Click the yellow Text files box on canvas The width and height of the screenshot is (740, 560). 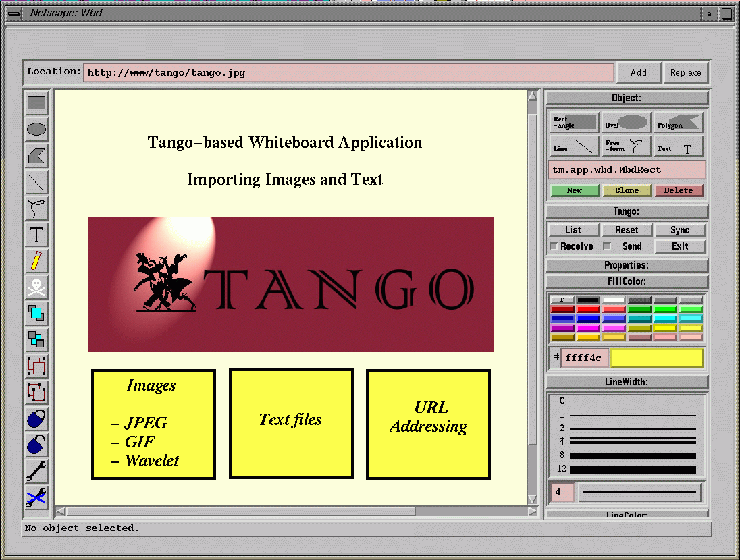coord(291,424)
